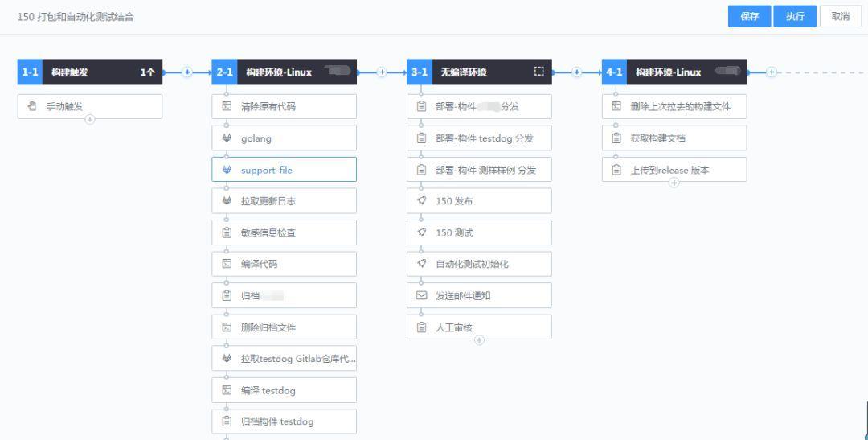Open the 删除上次拉去的构建文件 task

point(674,106)
